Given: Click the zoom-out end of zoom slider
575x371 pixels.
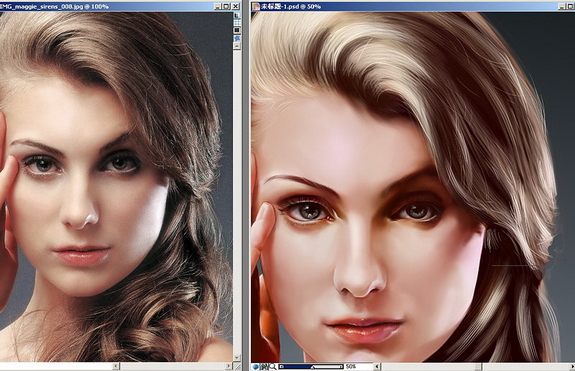Looking at the screenshot, I should [x=282, y=367].
